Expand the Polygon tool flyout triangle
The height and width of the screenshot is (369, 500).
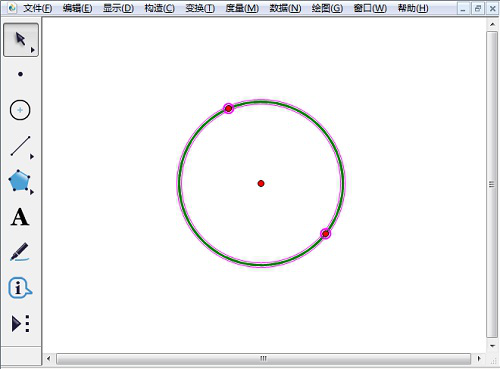coord(32,192)
